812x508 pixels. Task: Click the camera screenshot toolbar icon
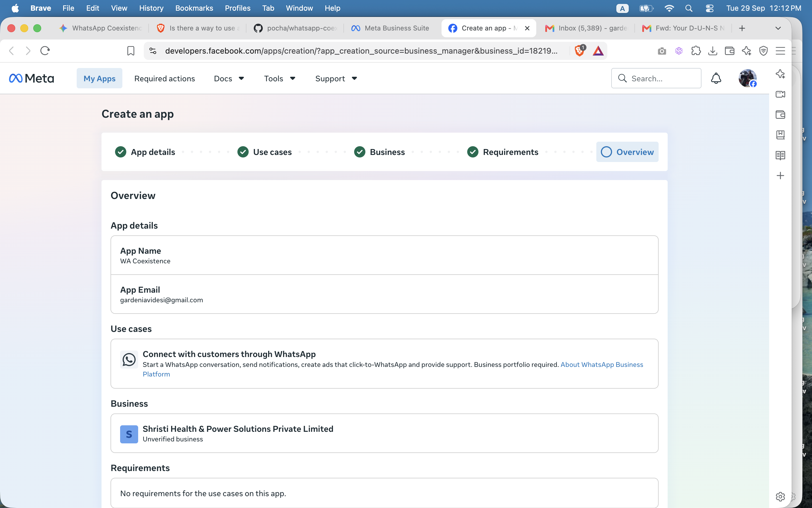tap(662, 51)
